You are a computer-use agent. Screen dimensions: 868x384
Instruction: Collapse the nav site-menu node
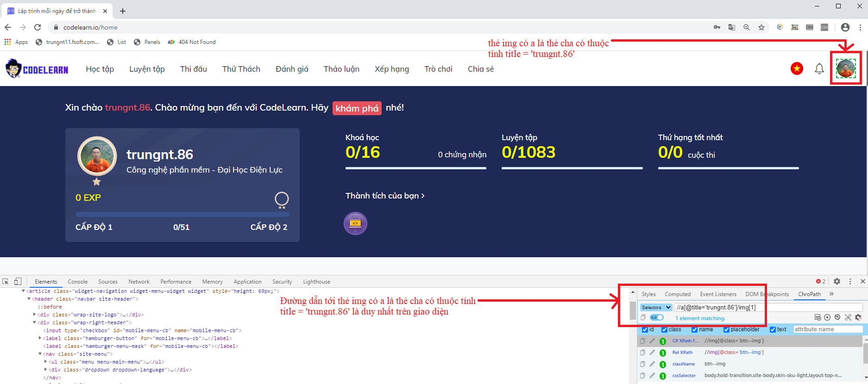pyautogui.click(x=40, y=354)
